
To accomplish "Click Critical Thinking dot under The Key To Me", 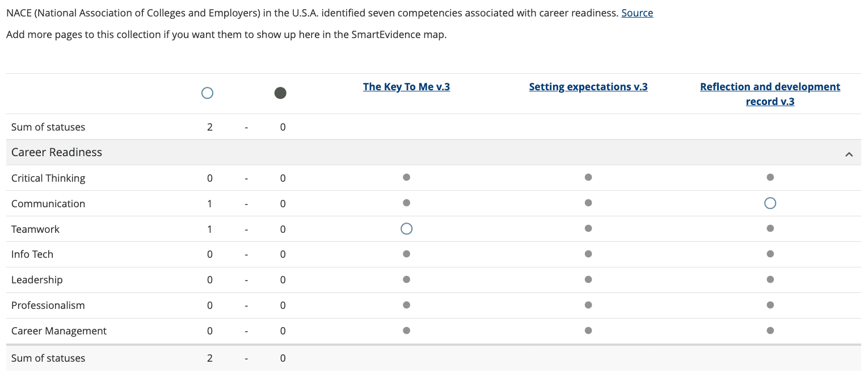I will tap(406, 177).
